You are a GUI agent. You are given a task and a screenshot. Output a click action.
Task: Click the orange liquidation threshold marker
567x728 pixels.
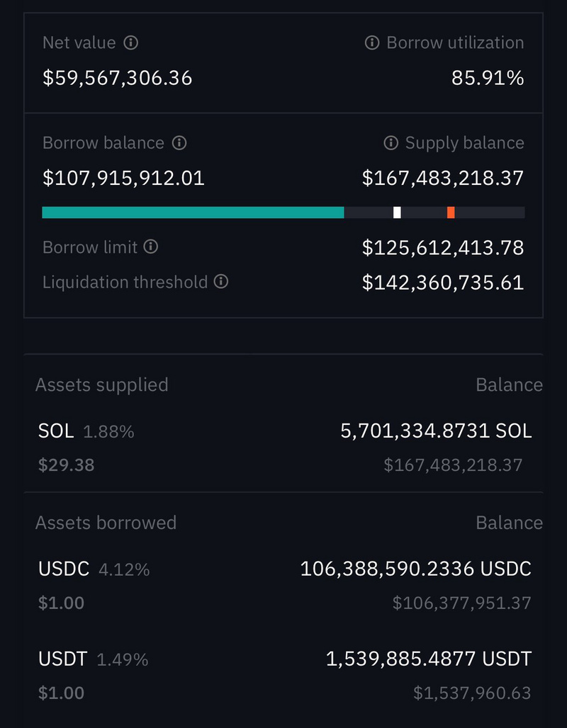click(451, 212)
